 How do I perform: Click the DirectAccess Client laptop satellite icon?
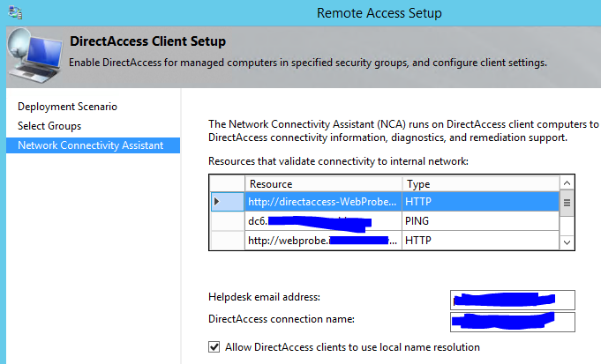point(35,56)
